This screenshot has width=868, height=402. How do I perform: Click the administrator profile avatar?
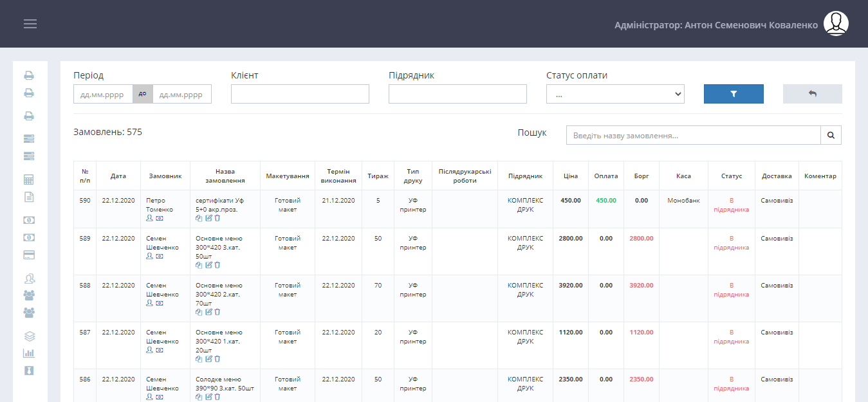pyautogui.click(x=836, y=24)
